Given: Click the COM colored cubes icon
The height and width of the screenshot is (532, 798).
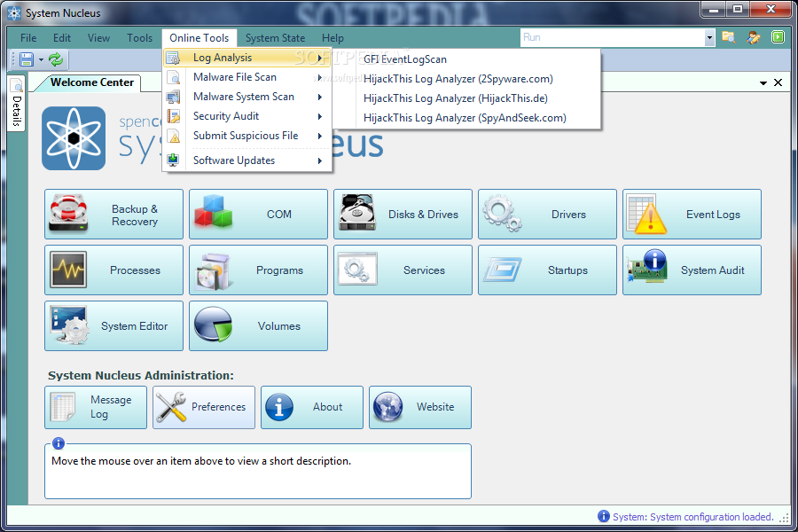Looking at the screenshot, I should [x=213, y=211].
